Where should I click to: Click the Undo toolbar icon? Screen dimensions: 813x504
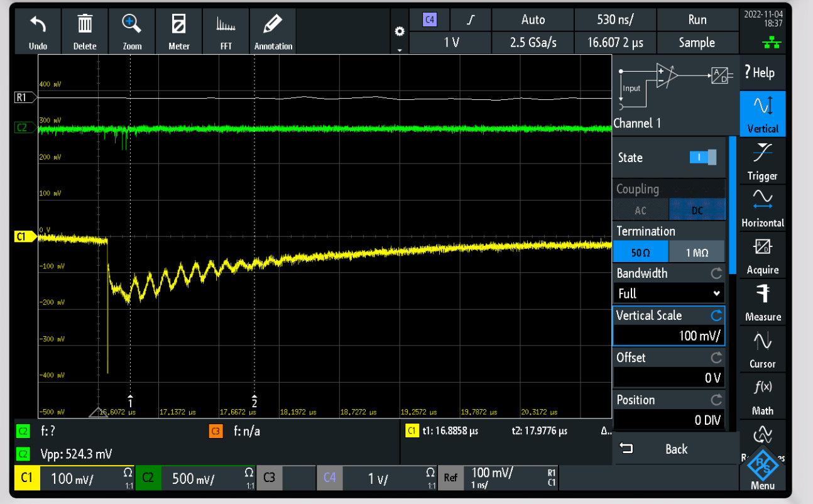(38, 31)
